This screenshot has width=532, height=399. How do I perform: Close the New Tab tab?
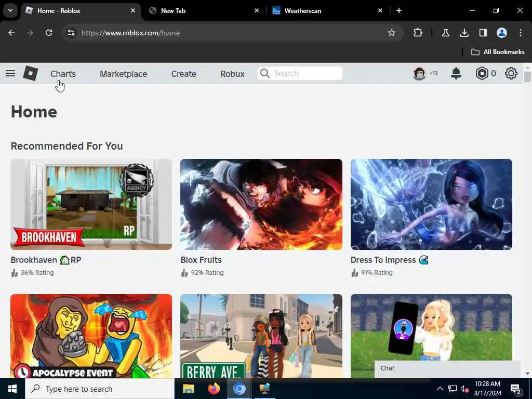pos(257,10)
